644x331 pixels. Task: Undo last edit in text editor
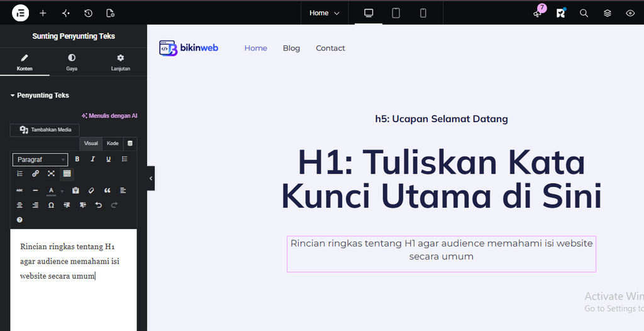pos(99,205)
